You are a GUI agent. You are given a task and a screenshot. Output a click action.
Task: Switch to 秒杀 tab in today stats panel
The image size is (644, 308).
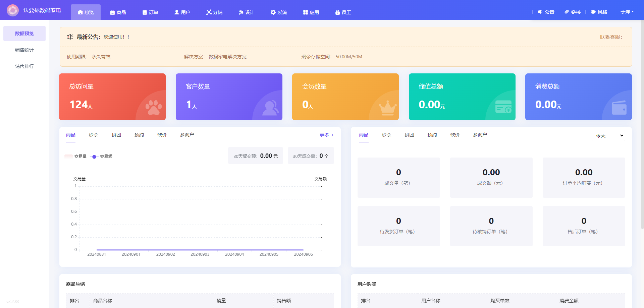386,135
